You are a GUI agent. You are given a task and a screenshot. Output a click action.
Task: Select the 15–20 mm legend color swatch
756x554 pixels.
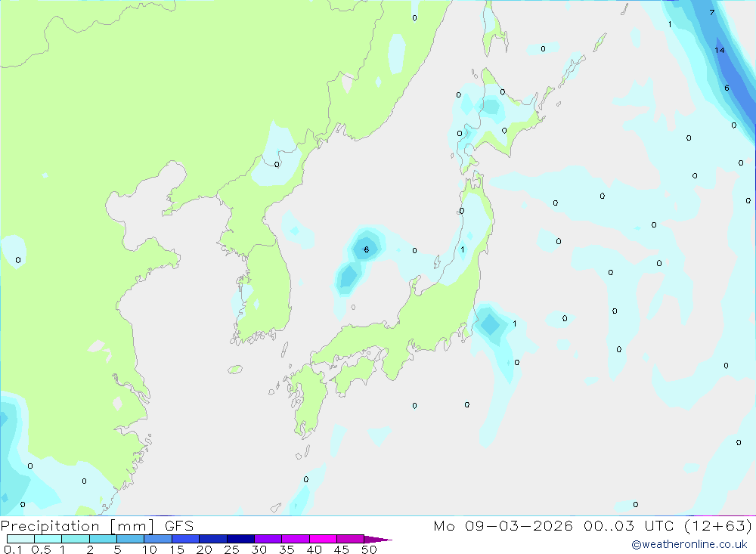coord(185,539)
